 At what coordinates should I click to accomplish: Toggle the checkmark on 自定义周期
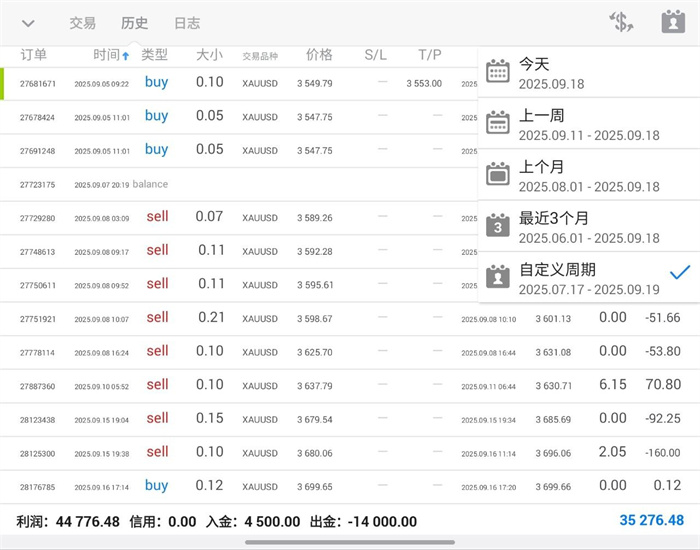pos(679,272)
